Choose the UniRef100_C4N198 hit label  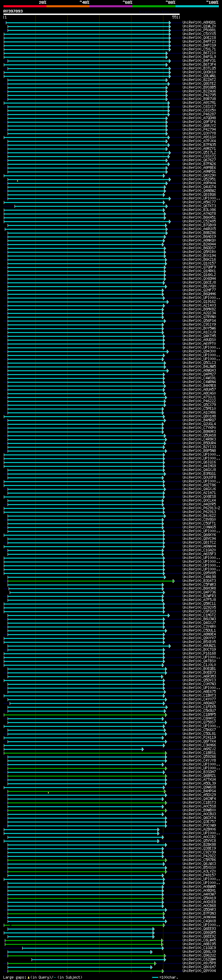tap(199, 577)
